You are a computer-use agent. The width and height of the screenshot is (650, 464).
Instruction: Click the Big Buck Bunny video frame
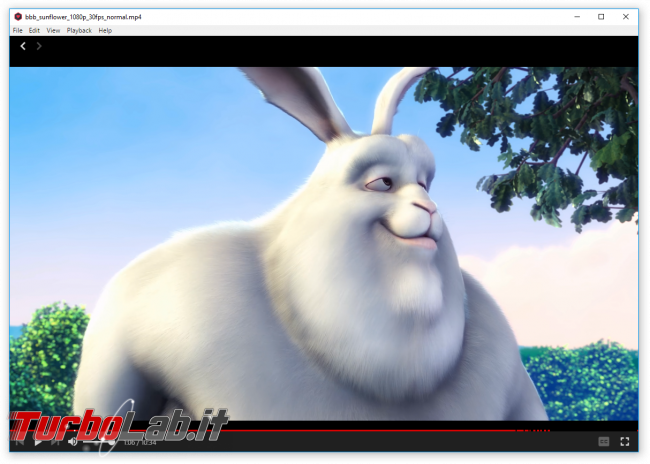coord(324,244)
